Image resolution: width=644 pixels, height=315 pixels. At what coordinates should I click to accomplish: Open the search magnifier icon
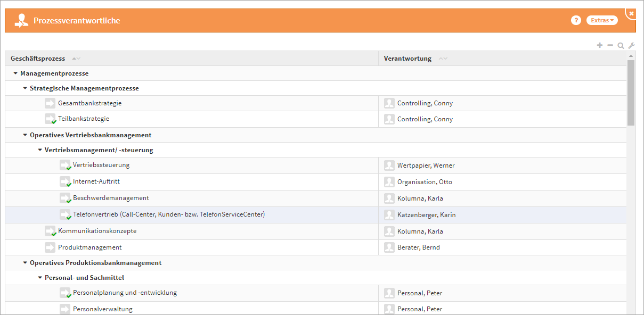click(x=621, y=46)
